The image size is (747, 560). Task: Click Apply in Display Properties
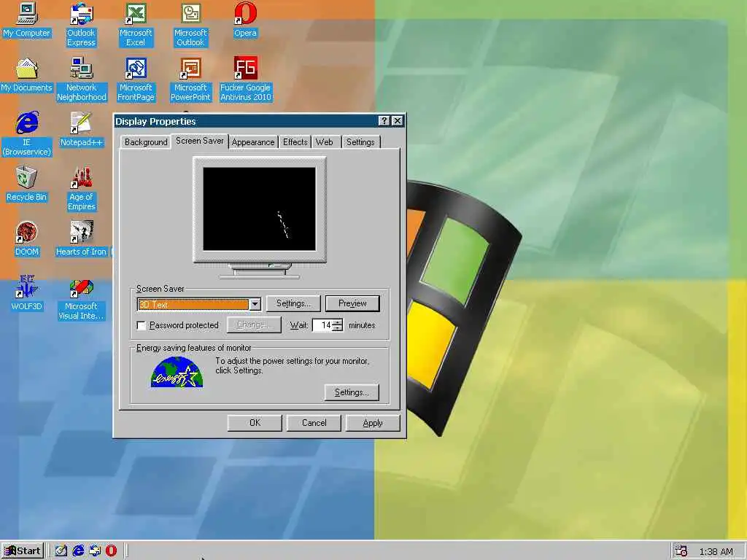373,423
